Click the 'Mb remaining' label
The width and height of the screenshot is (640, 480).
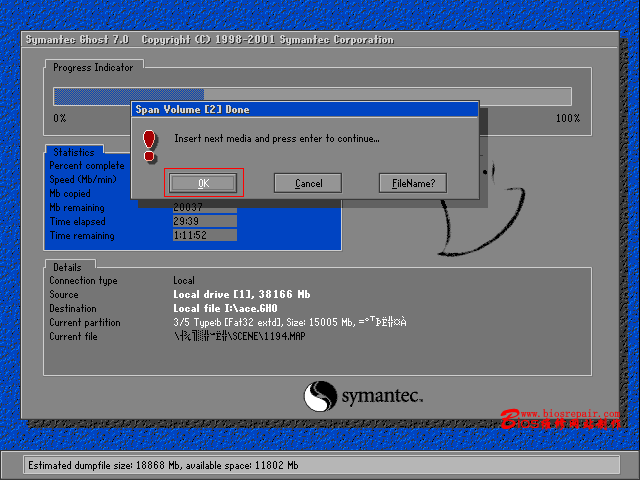(77, 207)
